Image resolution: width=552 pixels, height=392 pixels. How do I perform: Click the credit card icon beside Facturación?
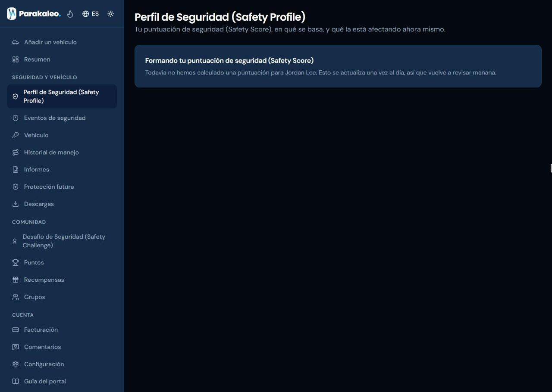pos(16,330)
